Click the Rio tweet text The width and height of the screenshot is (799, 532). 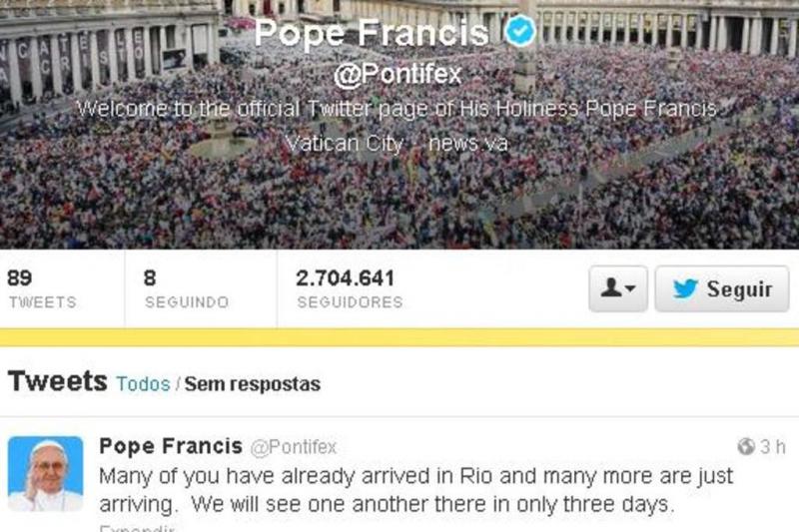[415, 490]
